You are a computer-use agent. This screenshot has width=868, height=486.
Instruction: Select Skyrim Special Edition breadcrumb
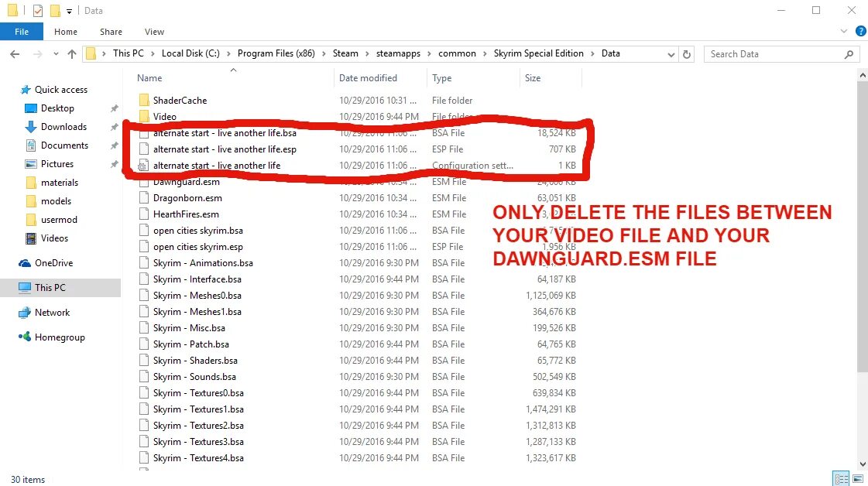pyautogui.click(x=539, y=53)
